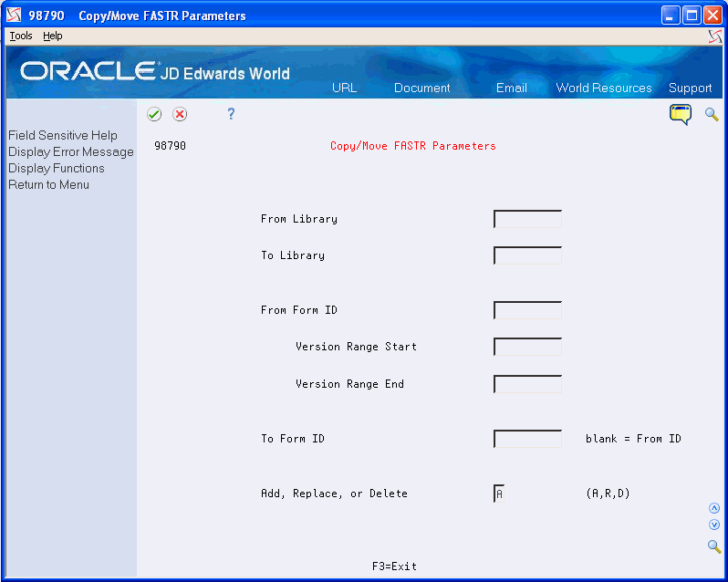
Task: Open the Email header link
Action: click(x=511, y=88)
